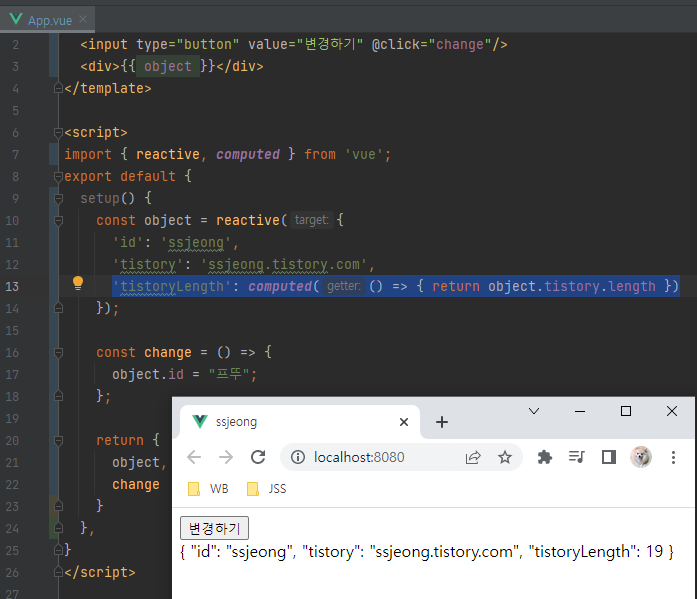Click 'reactive' call on line 10
The width and height of the screenshot is (697, 599).
tap(248, 220)
